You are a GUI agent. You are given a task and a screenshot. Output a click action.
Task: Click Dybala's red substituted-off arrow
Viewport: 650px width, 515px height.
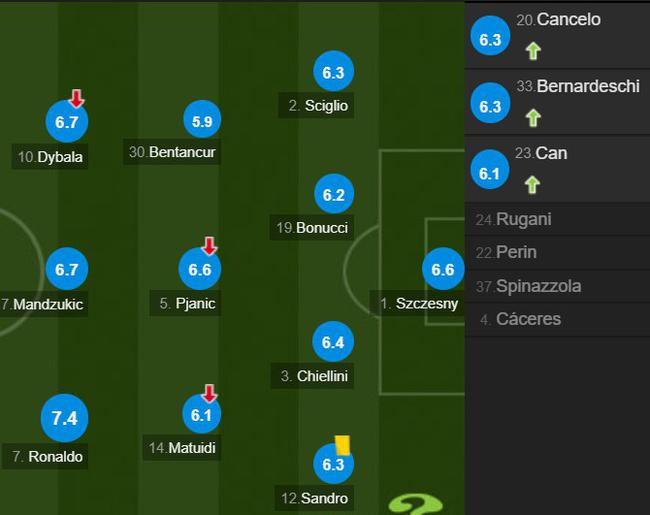tap(76, 99)
